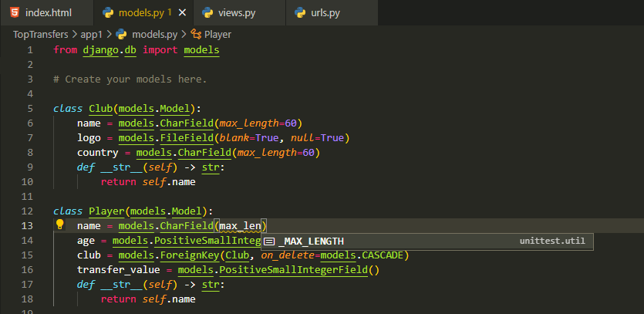This screenshot has width=644, height=314.
Task: Open the lightbulb quick-fix on line 13
Action: [x=60, y=224]
